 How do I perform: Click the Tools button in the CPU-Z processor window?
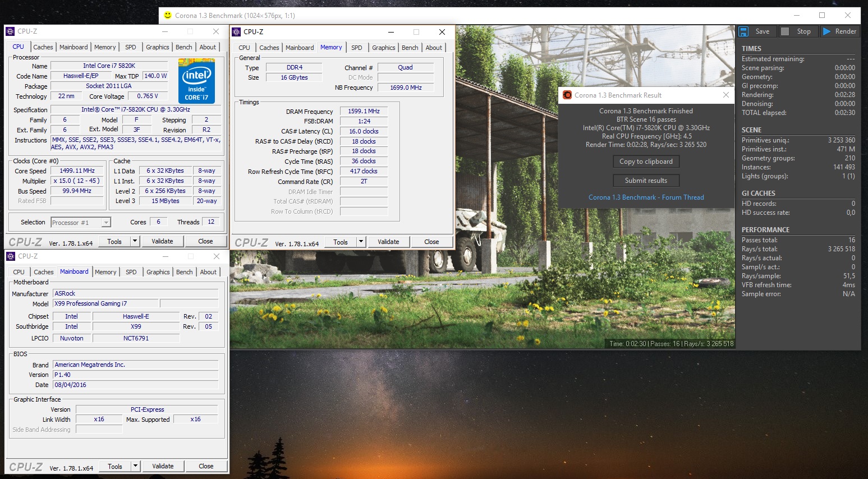[x=114, y=241]
